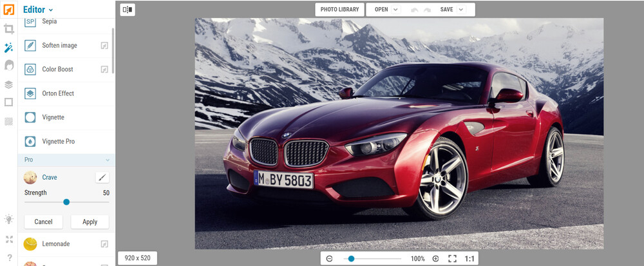The image size is (644, 266).
Task: Zoom out with the minus icon
Action: 329,259
